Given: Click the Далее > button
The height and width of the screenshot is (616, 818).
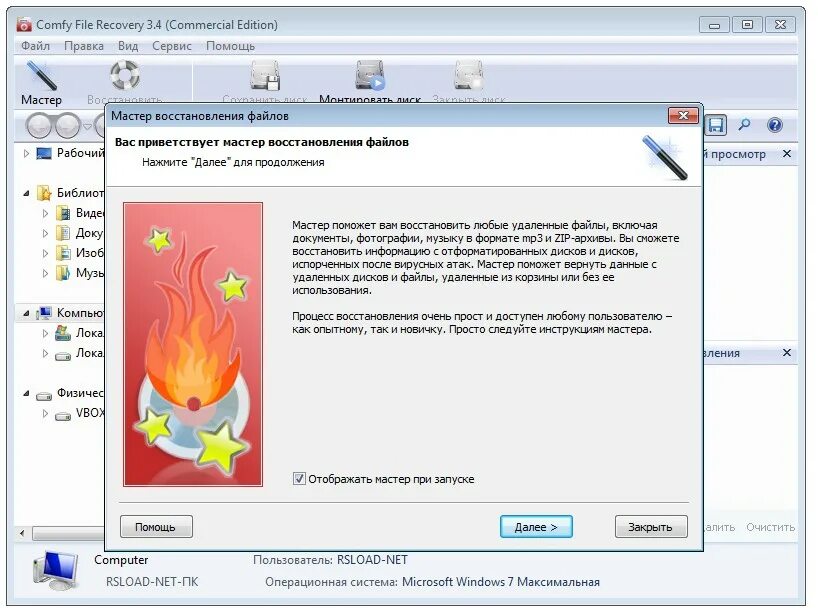Looking at the screenshot, I should click(x=536, y=527).
